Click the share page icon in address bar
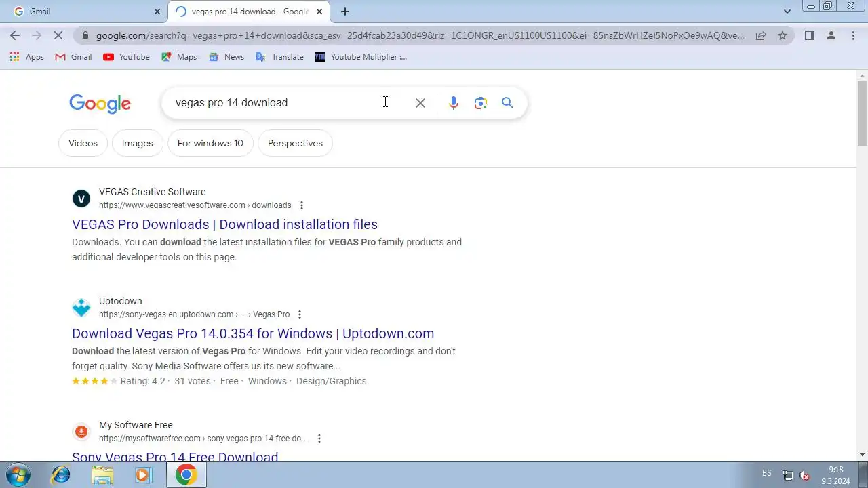The width and height of the screenshot is (868, 488). pyautogui.click(x=761, y=35)
